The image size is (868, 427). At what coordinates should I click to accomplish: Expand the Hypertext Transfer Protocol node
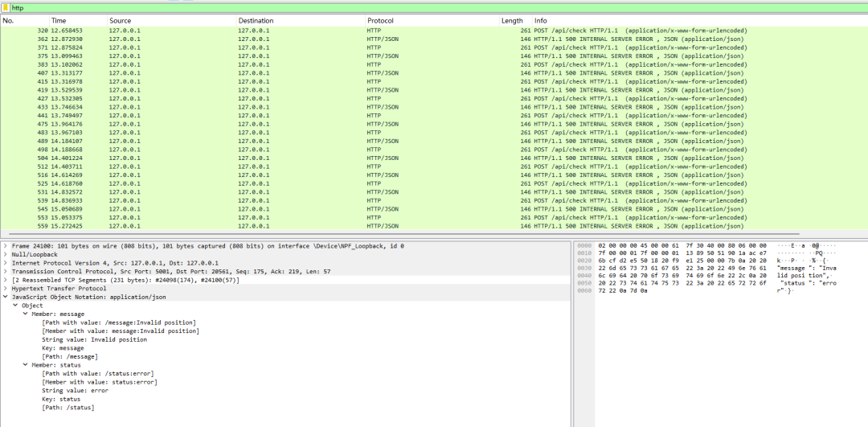click(x=6, y=289)
